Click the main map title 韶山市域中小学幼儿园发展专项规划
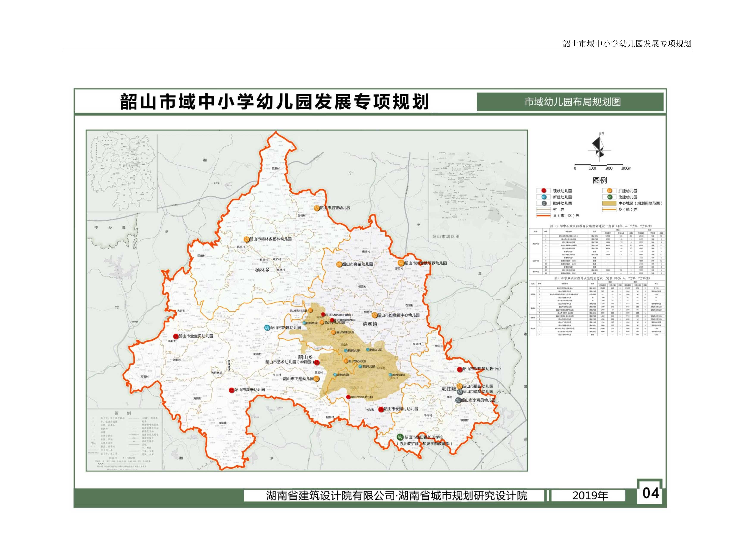 pyautogui.click(x=275, y=101)
